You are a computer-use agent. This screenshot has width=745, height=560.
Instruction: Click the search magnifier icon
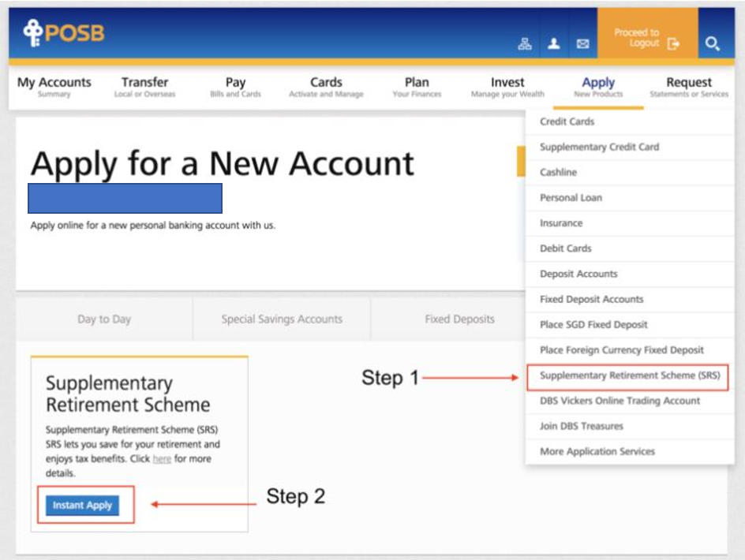712,43
